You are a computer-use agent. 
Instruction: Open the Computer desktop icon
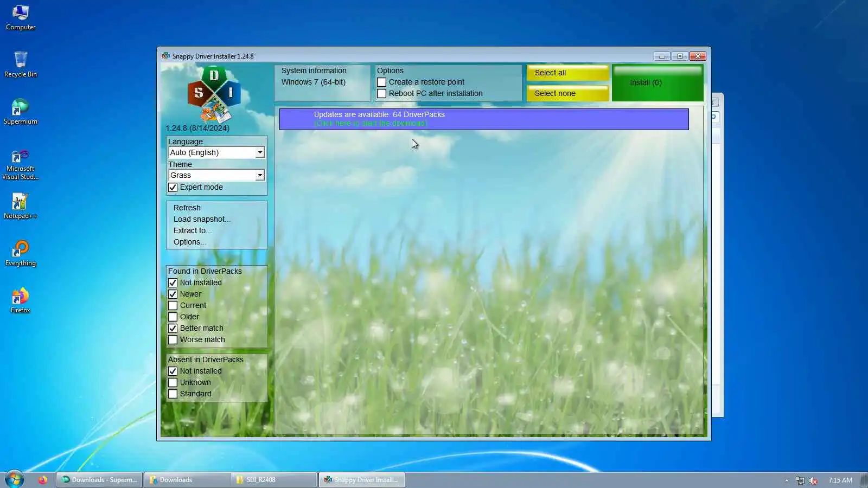[21, 18]
